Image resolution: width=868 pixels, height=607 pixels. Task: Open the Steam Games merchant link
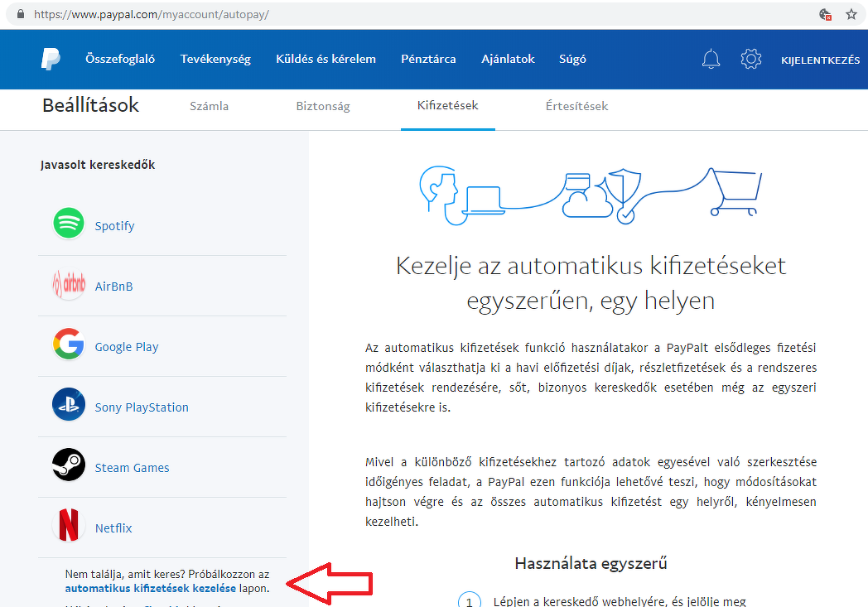[x=133, y=468]
